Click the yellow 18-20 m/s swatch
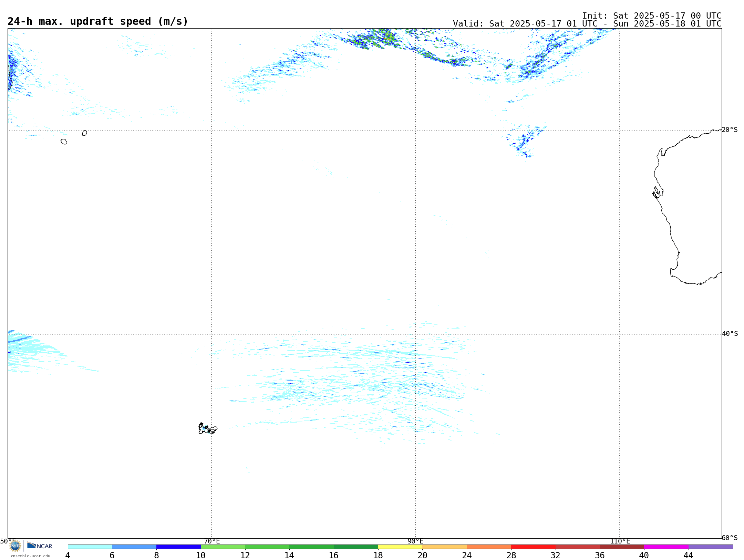Image resolution: width=744 pixels, height=560 pixels. [x=400, y=547]
